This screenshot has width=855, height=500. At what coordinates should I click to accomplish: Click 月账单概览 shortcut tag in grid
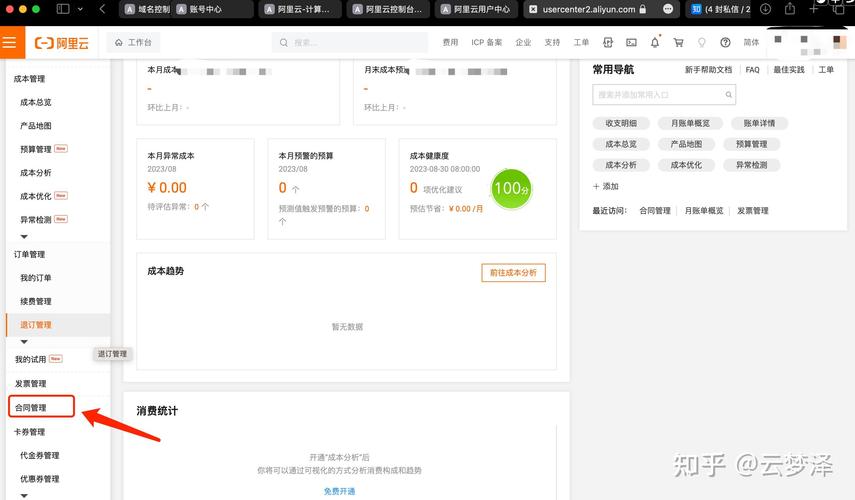[x=690, y=123]
